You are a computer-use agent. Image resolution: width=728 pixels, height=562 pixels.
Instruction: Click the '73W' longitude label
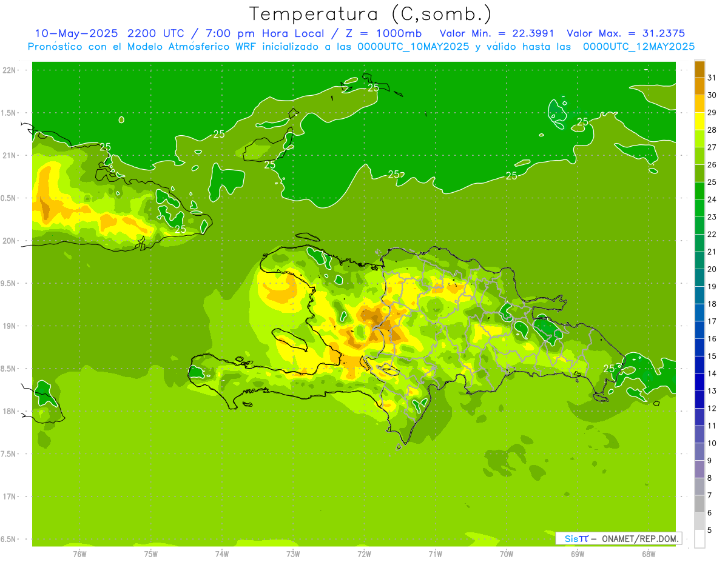[x=293, y=554]
